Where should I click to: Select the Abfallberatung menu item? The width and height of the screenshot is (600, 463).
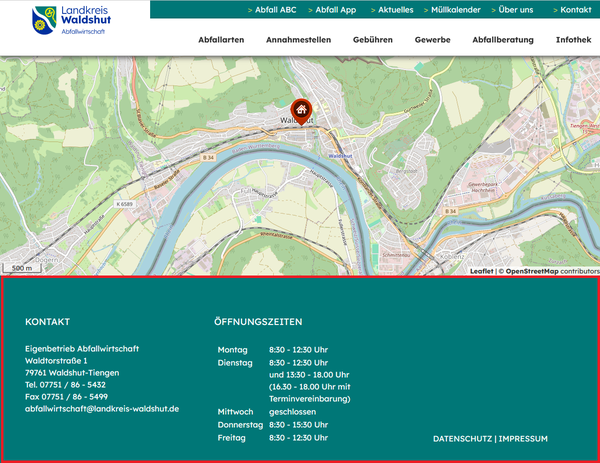[502, 40]
